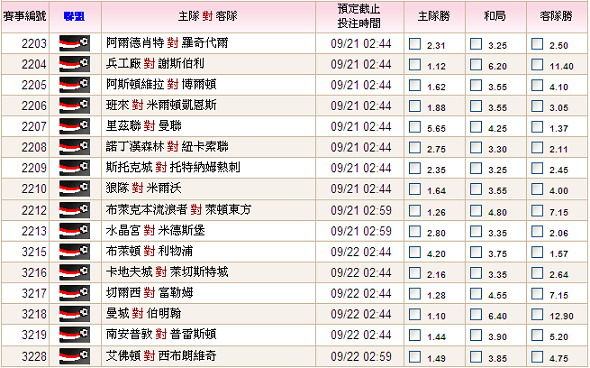Screen dimensions: 590x368
Task: Check away win 12.90 for match 3218
Action: [537, 314]
